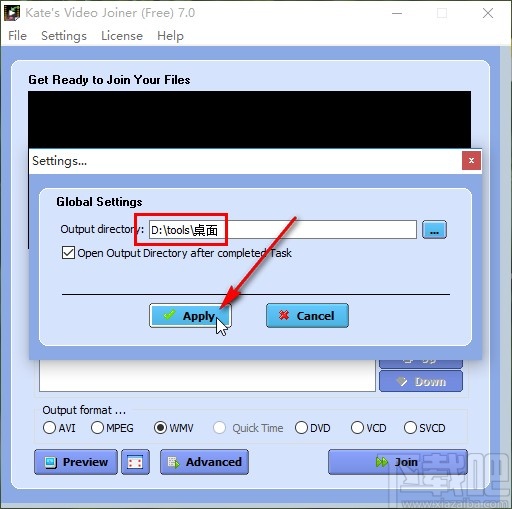Toggle Open Output Directory after completed Task

click(x=68, y=253)
